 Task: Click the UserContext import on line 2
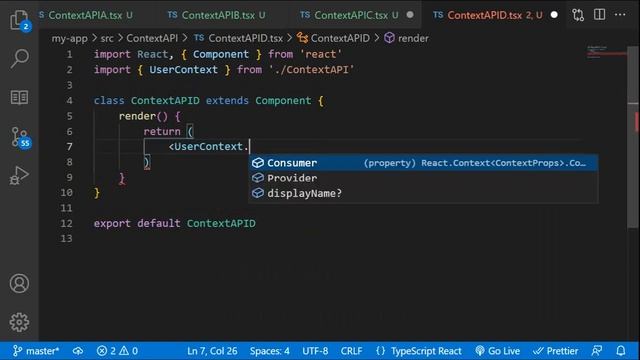coord(183,70)
